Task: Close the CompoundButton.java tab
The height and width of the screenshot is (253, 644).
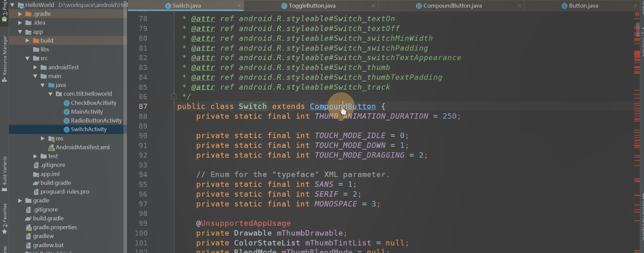Action: tap(520, 6)
